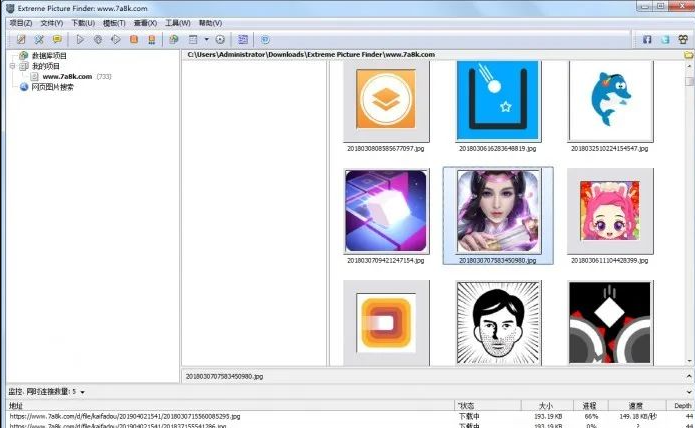Click the circular disc toolbar icon
The width and height of the screenshot is (695, 428).
(220, 39)
